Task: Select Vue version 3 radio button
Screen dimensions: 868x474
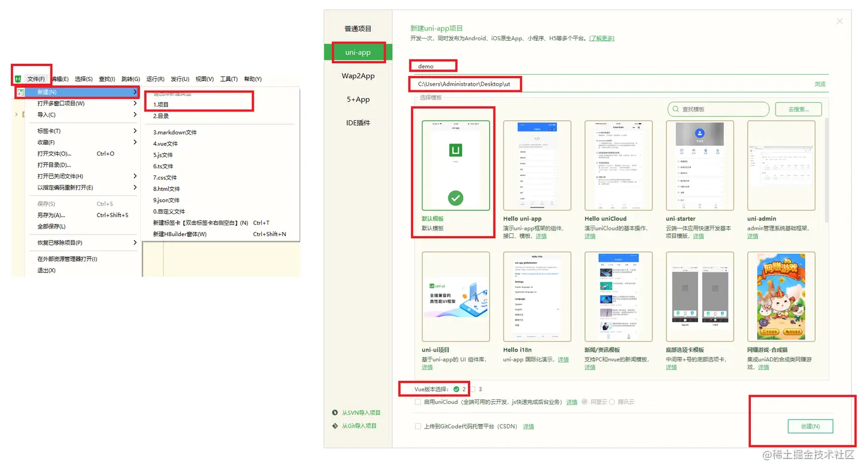Action: coord(474,389)
